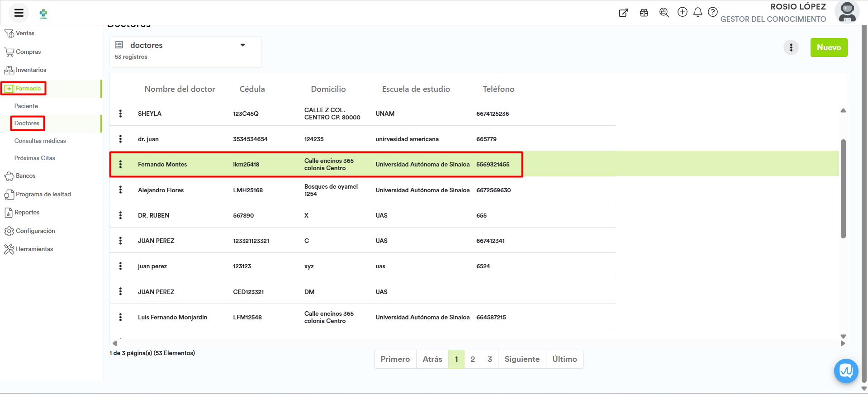868x394 pixels.
Task: Open the gift icon in top bar
Action: (x=644, y=13)
